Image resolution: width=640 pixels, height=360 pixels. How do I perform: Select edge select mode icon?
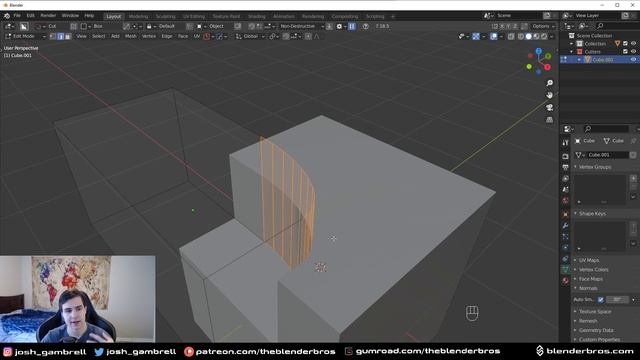pyautogui.click(x=60, y=36)
